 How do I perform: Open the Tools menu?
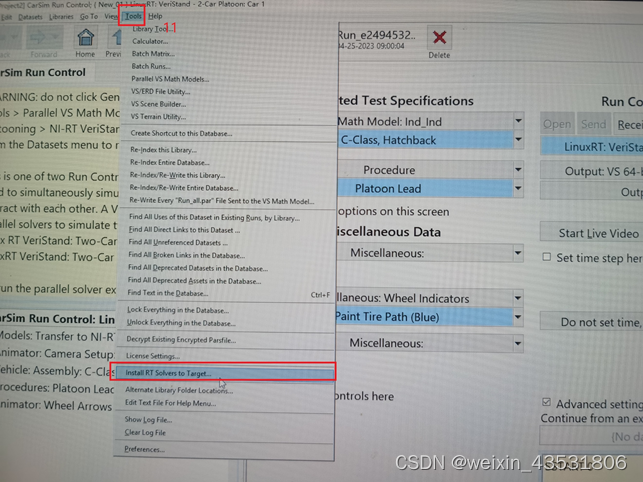point(133,16)
